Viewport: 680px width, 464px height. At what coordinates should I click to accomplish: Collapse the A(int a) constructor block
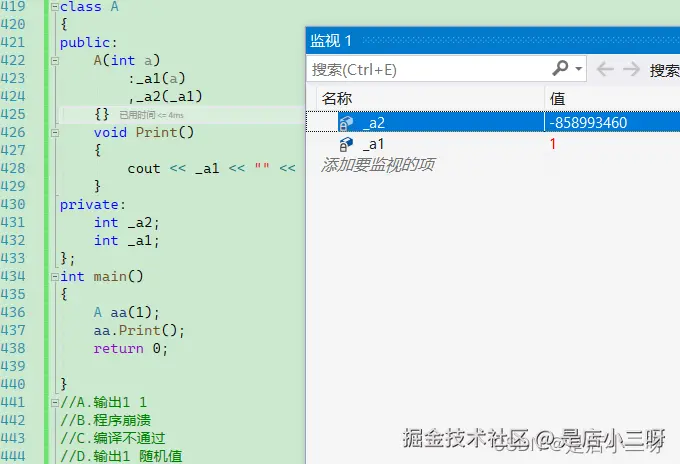[55, 61]
